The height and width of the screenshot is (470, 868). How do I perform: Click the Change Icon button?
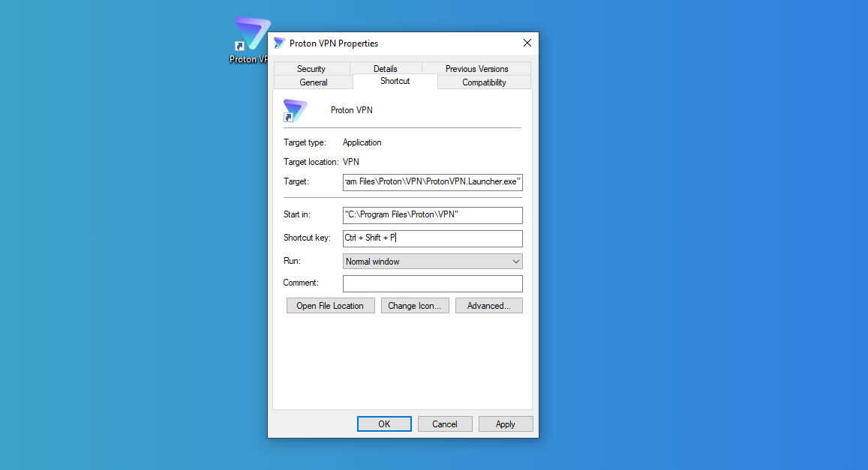click(x=415, y=306)
